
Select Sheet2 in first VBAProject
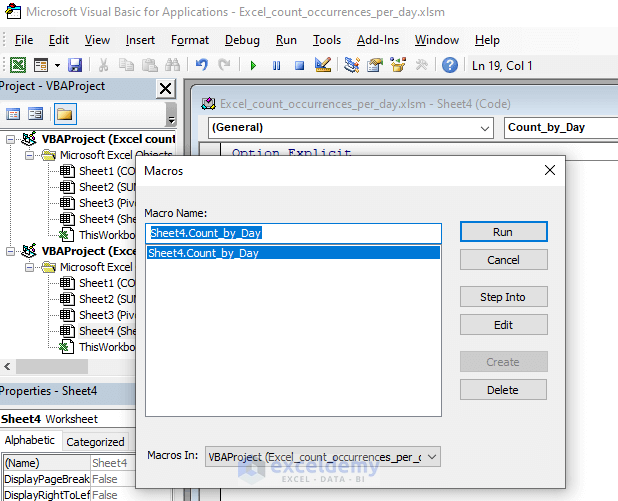pos(97,187)
